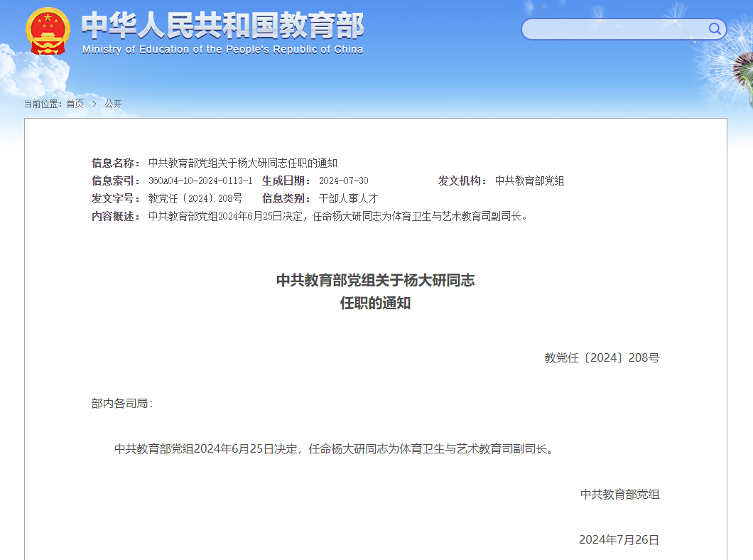Click the salutation 部内各司局
Viewport: 753px width, 560px height.
pyautogui.click(x=121, y=404)
